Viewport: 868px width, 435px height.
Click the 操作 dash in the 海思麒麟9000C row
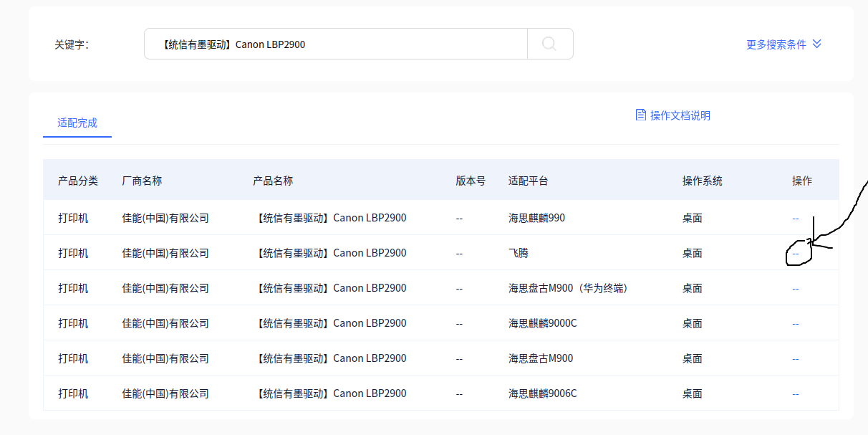point(796,323)
